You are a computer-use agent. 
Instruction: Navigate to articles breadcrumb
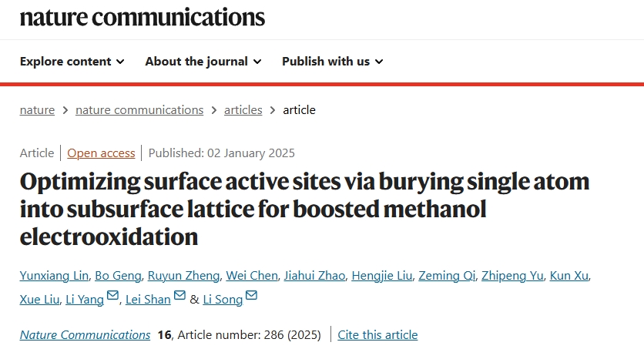tap(243, 110)
